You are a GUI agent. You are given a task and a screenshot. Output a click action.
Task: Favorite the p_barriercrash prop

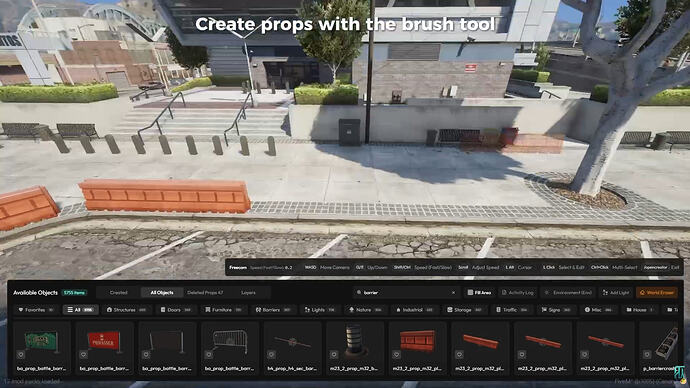pyautogui.click(x=647, y=355)
